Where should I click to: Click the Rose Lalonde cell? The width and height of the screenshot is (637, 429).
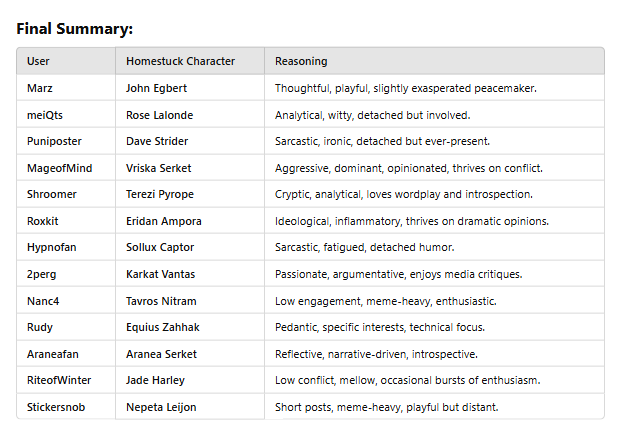tap(160, 115)
